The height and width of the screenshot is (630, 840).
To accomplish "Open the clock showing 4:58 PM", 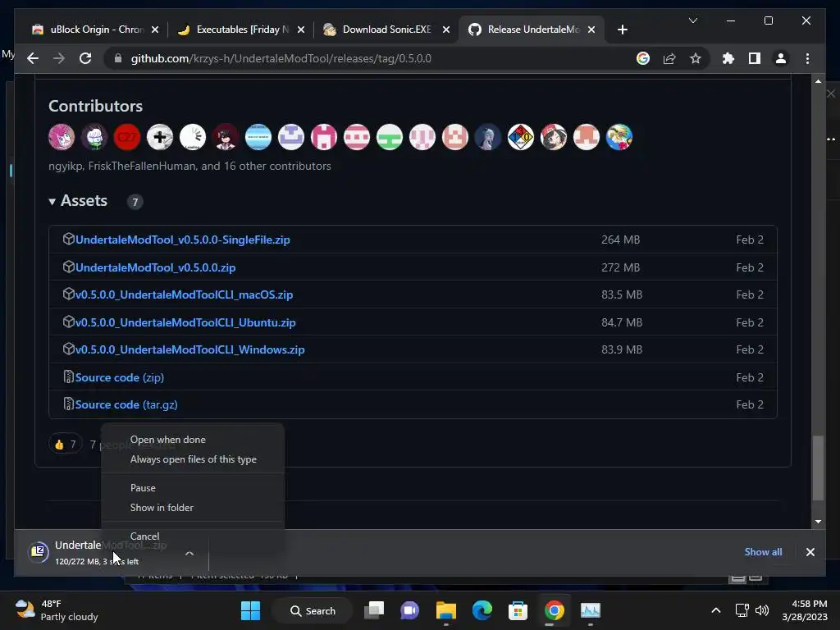I will click(805, 610).
